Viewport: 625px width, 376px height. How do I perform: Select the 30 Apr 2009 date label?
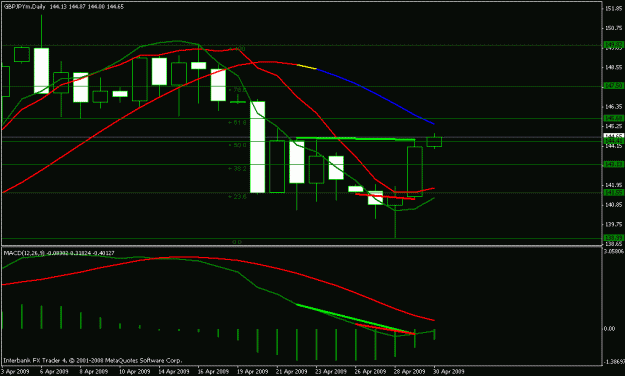(449, 372)
